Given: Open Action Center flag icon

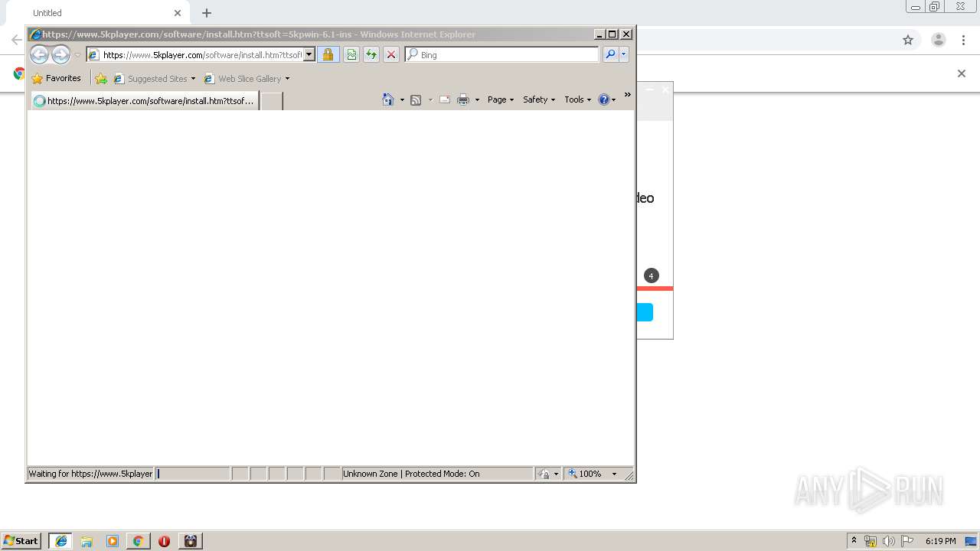Looking at the screenshot, I should pyautogui.click(x=907, y=541).
